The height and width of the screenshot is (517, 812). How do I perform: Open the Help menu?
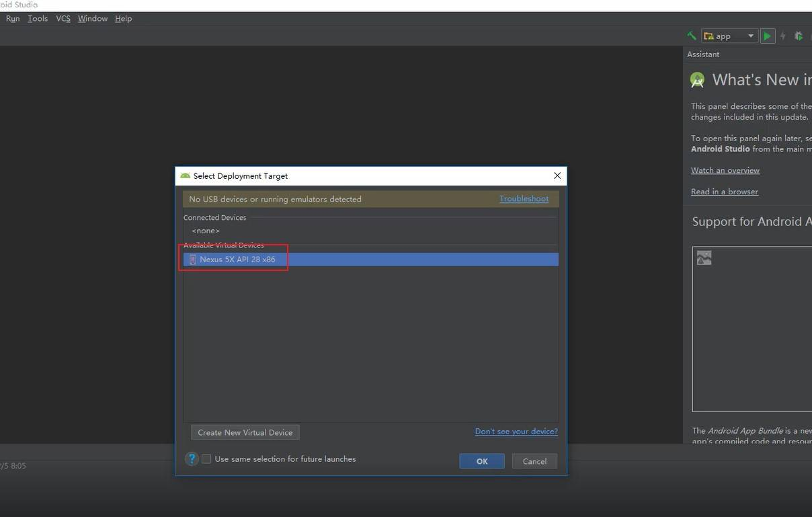pos(123,19)
